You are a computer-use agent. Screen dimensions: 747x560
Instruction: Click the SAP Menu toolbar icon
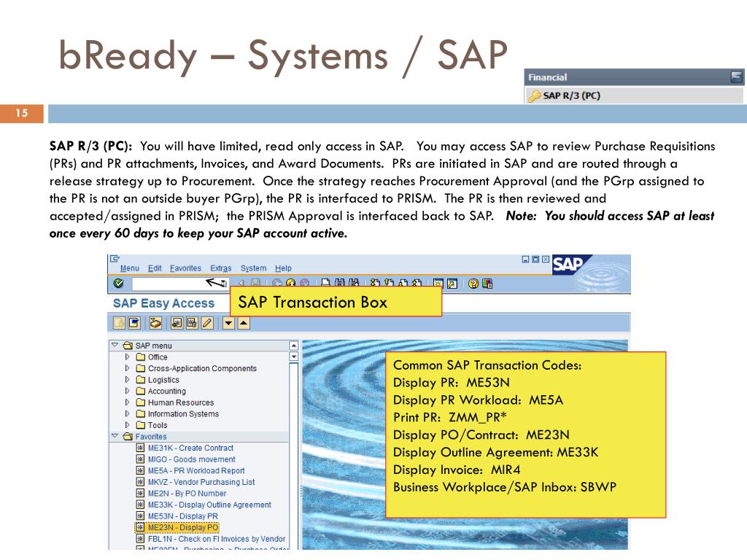coord(134,323)
